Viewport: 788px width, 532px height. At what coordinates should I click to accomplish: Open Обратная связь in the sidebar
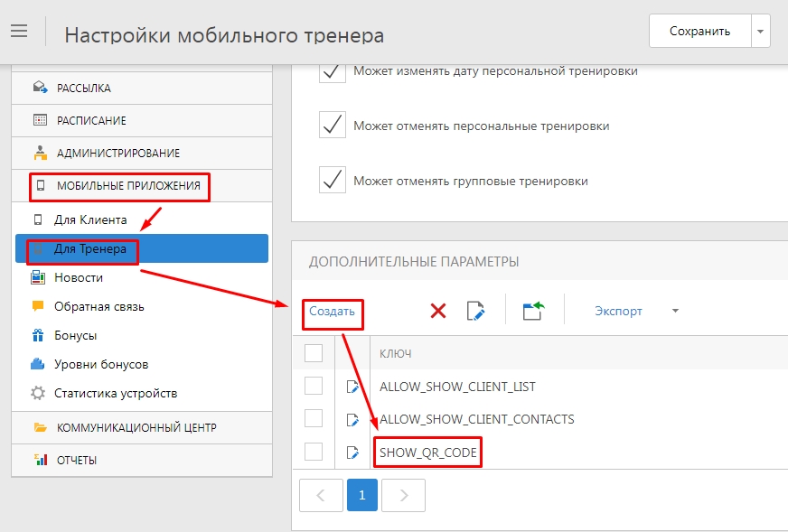click(x=142, y=306)
